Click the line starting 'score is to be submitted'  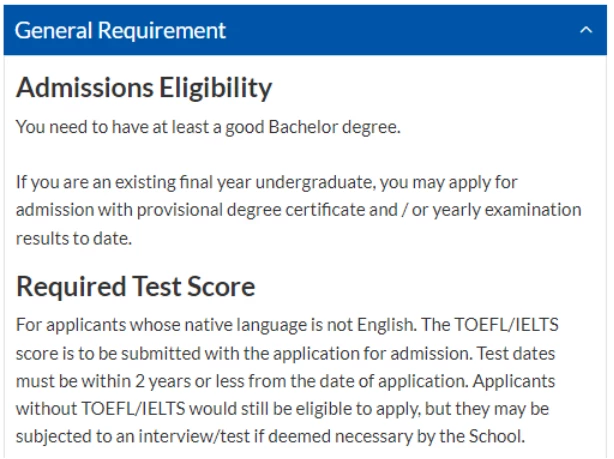click(x=285, y=354)
